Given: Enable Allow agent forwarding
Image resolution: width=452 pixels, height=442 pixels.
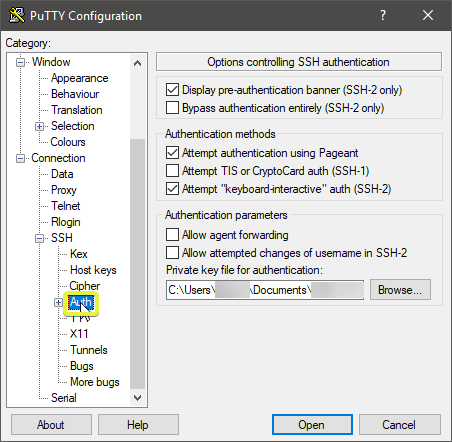Looking at the screenshot, I should tap(172, 235).
